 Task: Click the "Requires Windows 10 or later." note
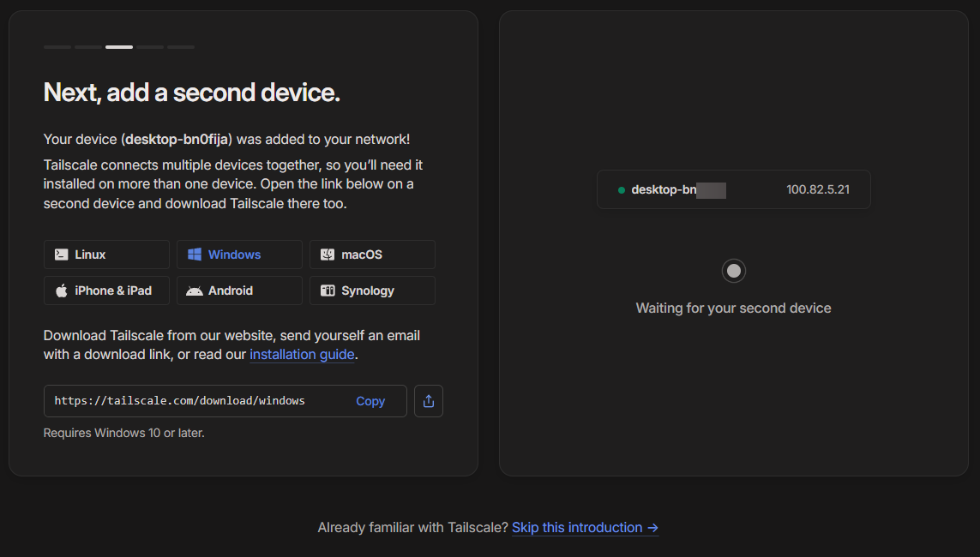click(123, 433)
